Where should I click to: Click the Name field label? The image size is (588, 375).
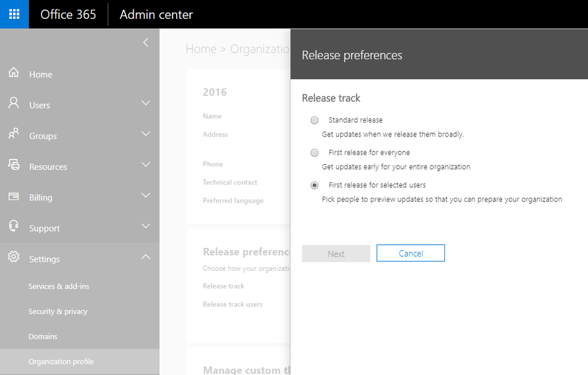[212, 116]
